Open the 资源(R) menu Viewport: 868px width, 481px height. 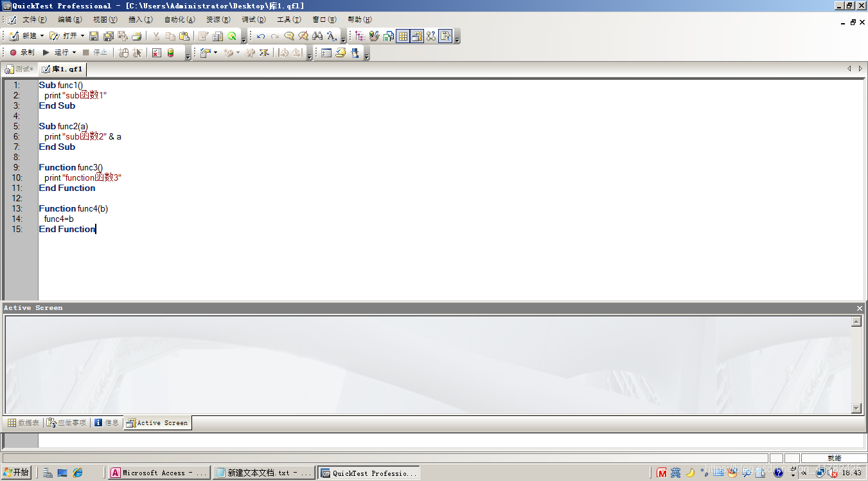[x=218, y=19]
